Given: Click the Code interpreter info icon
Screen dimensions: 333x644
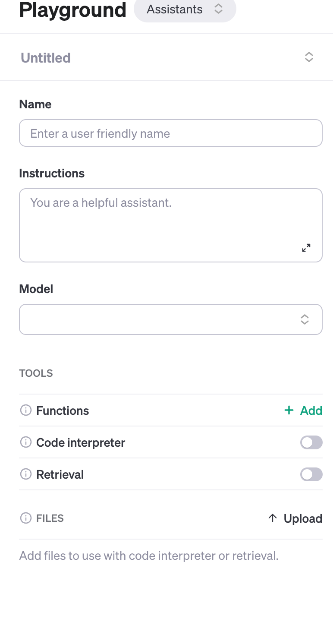Looking at the screenshot, I should pos(25,442).
